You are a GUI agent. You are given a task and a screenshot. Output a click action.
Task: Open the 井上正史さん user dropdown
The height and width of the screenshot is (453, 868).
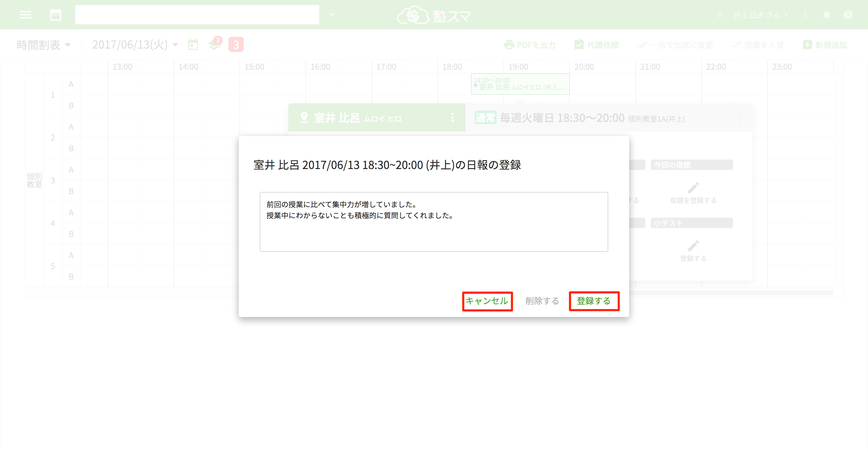point(760,15)
